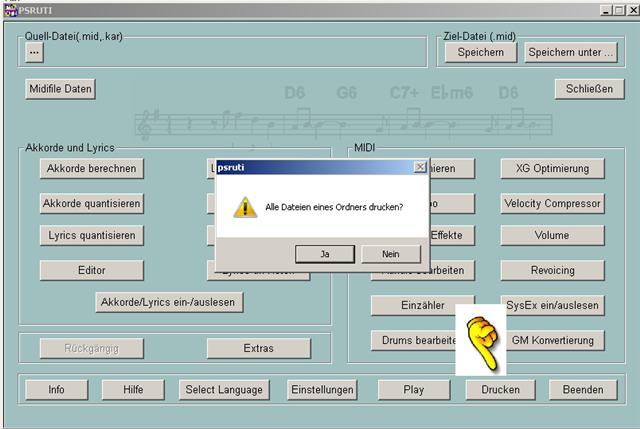Screen dimensions: 640x429
Task: Click Akkorde quantisieren
Action: pos(91,203)
